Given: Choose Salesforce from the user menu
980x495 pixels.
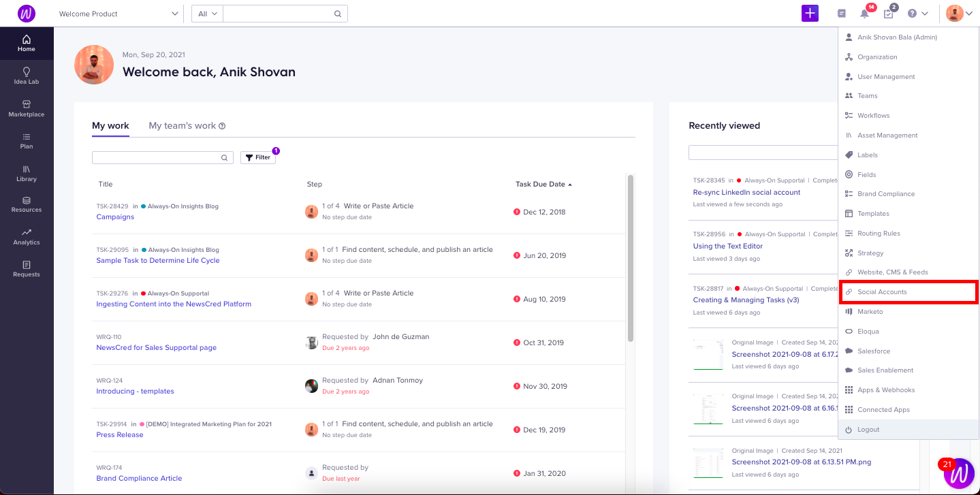Looking at the screenshot, I should click(908, 351).
